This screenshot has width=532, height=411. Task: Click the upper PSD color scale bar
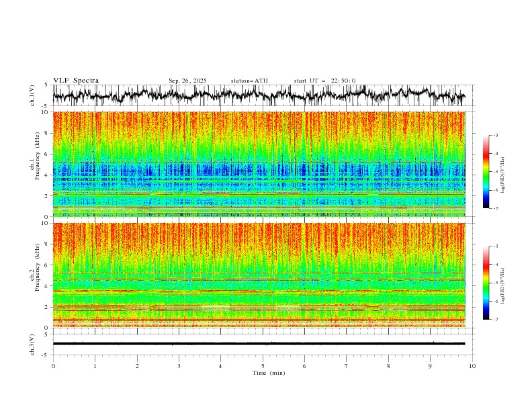(486, 172)
